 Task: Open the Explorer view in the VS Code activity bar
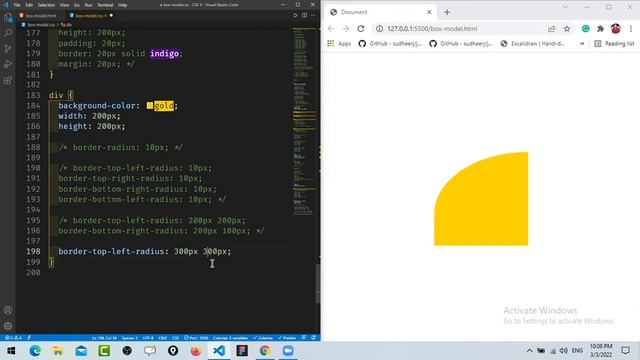coord(8,18)
